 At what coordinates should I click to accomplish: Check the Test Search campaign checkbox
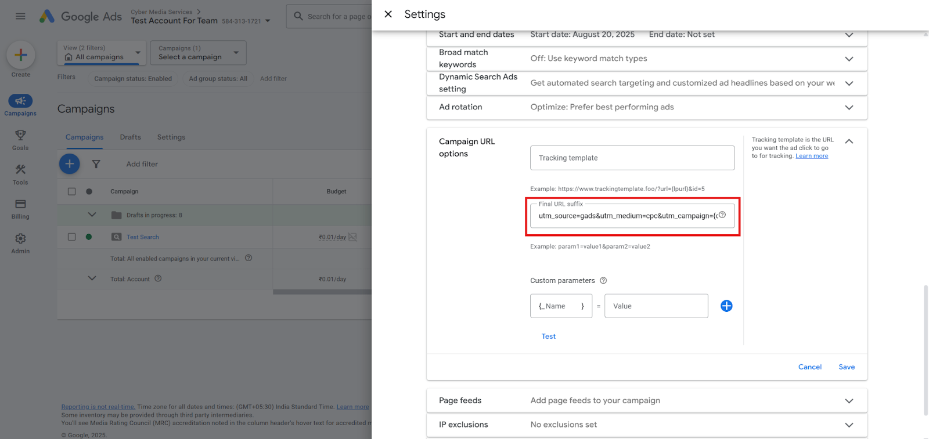pyautogui.click(x=72, y=237)
